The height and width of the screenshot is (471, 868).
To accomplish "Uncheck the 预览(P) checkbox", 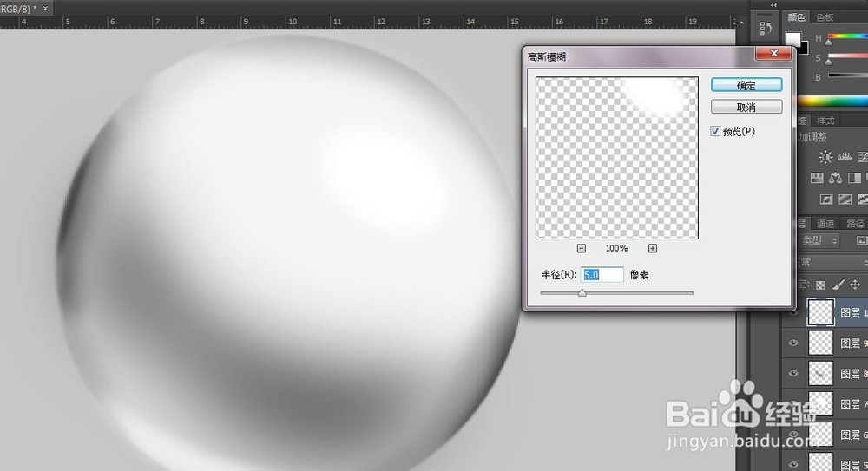I will pos(715,131).
